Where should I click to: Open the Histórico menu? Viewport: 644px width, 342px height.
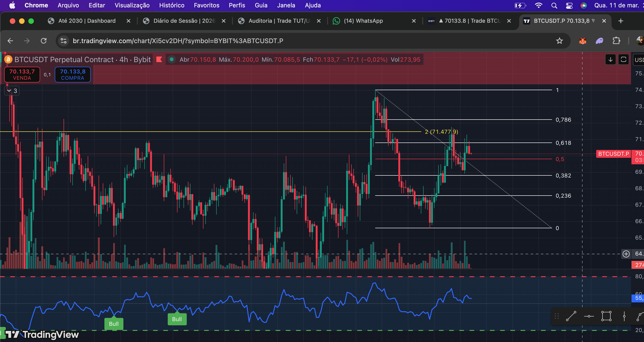tap(171, 5)
